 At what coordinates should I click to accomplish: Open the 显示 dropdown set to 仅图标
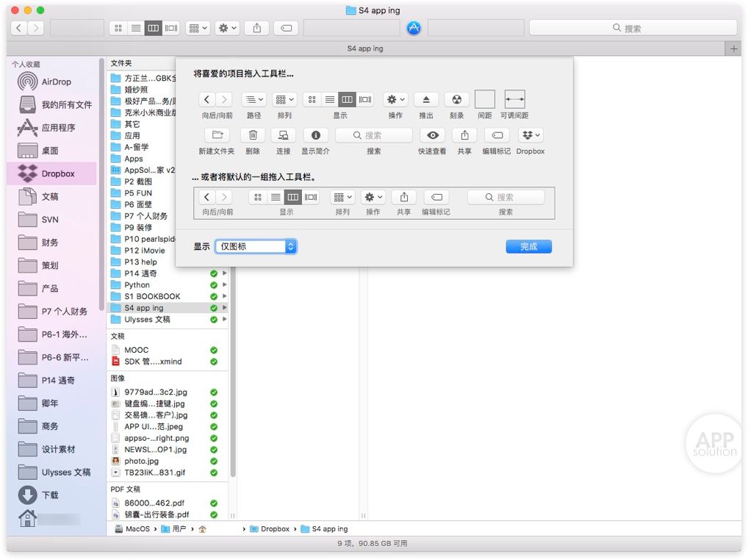click(x=255, y=247)
